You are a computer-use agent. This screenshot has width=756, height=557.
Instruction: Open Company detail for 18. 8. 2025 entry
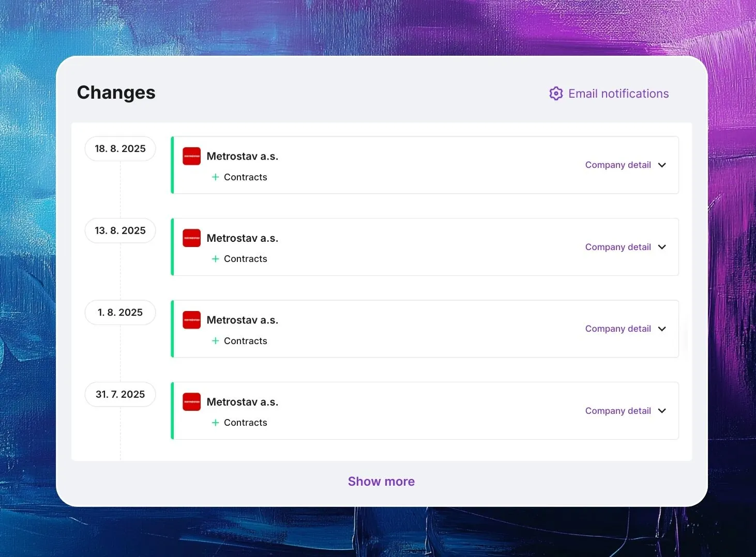tap(618, 165)
